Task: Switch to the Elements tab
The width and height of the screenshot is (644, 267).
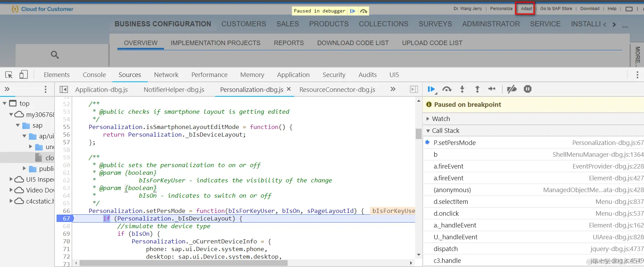Action: (57, 75)
